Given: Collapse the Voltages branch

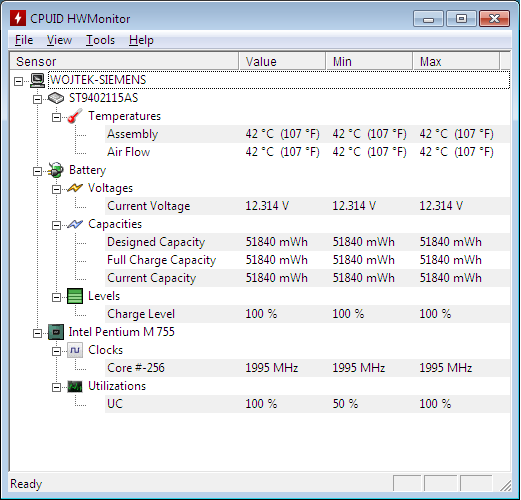Looking at the screenshot, I should click(x=56, y=189).
